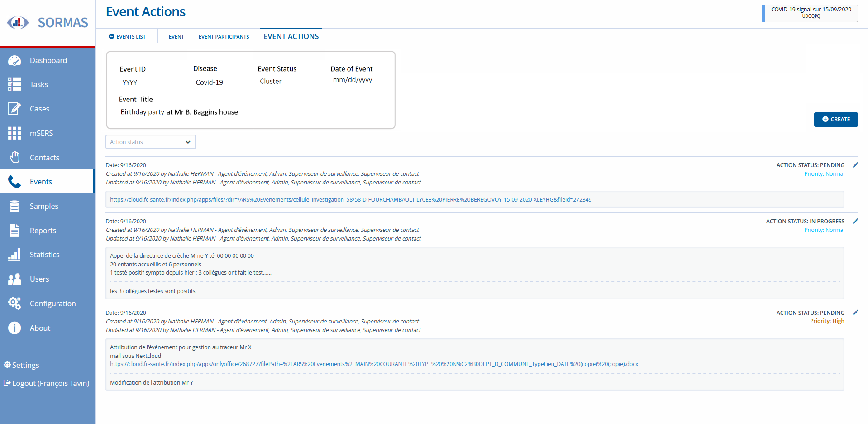The width and height of the screenshot is (868, 424).
Task: Click the Contacts hand icon
Action: (x=14, y=157)
